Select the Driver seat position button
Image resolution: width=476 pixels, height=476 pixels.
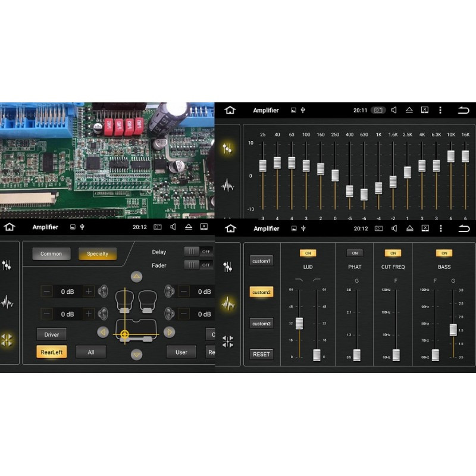(52, 334)
